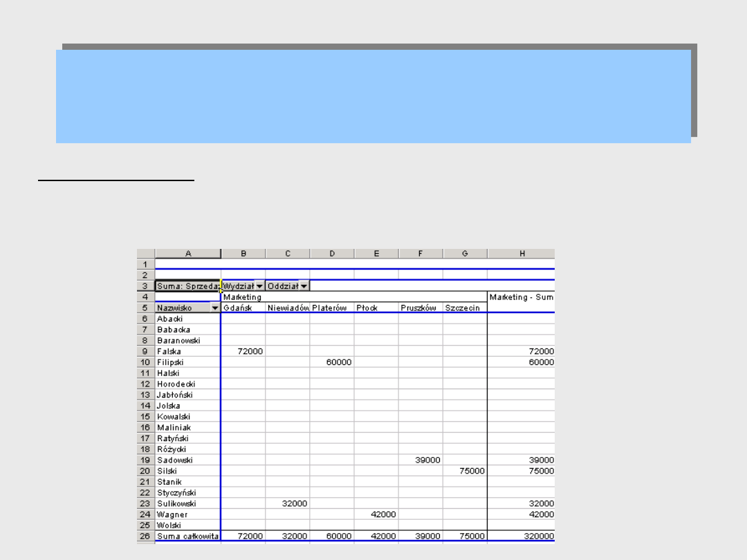747x560 pixels.
Task: Click the Select All corner box
Action: 145,254
